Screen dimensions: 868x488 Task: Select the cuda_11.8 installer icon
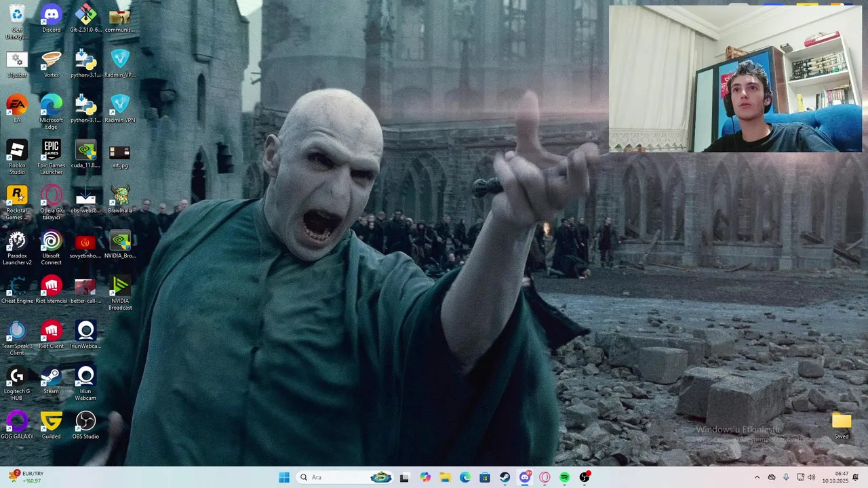tap(85, 155)
